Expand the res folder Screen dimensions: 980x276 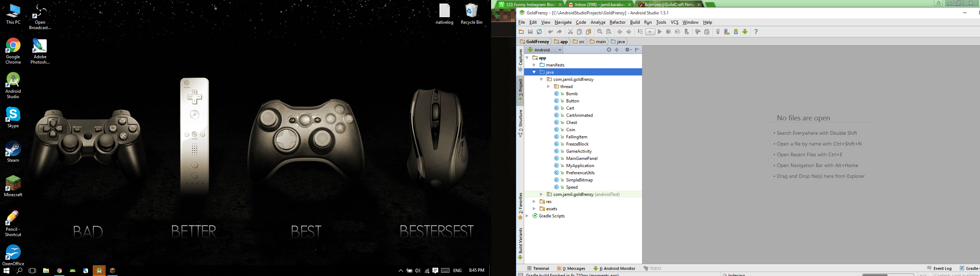[534, 202]
